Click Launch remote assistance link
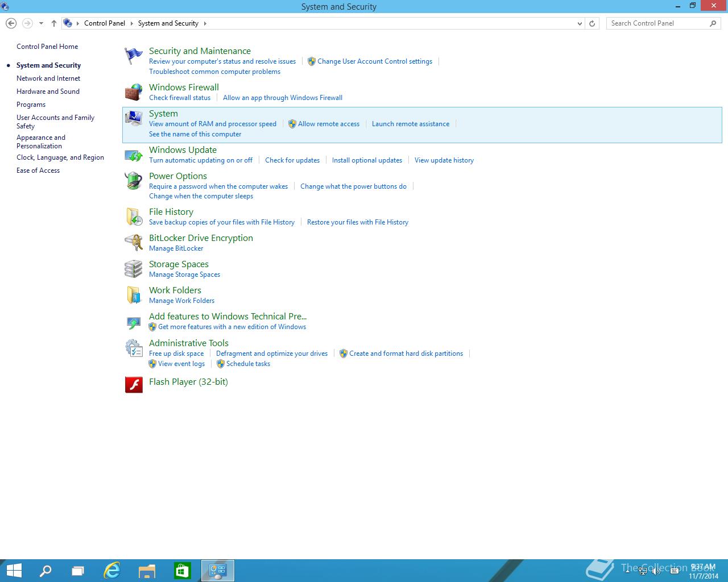 point(411,124)
